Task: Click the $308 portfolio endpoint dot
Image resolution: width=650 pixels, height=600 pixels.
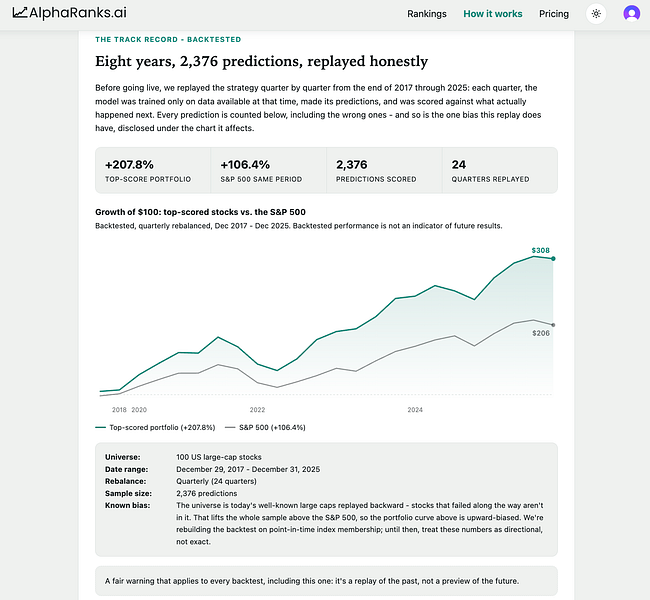Action: 553,259
